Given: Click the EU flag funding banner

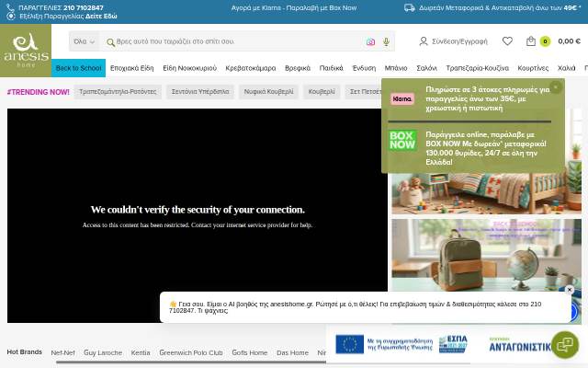Looking at the screenshot, I should (x=384, y=344).
